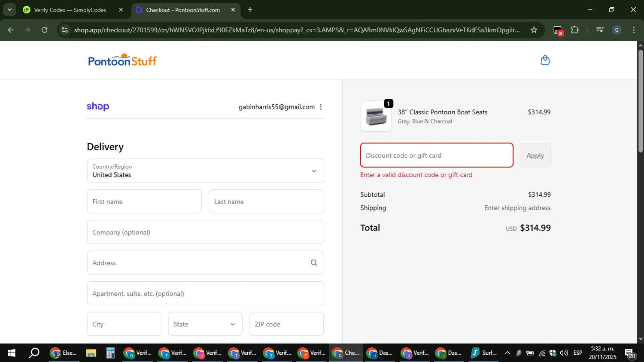Click the PontoonStuff logo
This screenshot has height=362, width=644.
[x=122, y=60]
